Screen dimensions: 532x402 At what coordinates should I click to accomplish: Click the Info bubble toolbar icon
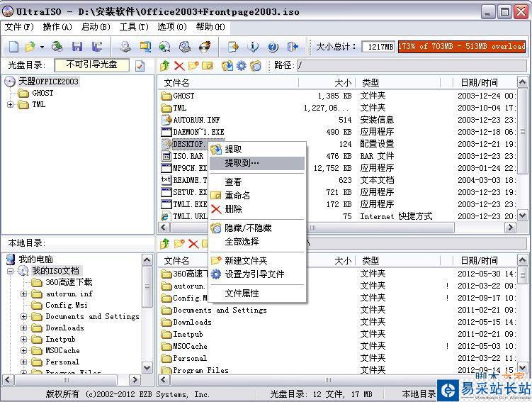coord(253,47)
